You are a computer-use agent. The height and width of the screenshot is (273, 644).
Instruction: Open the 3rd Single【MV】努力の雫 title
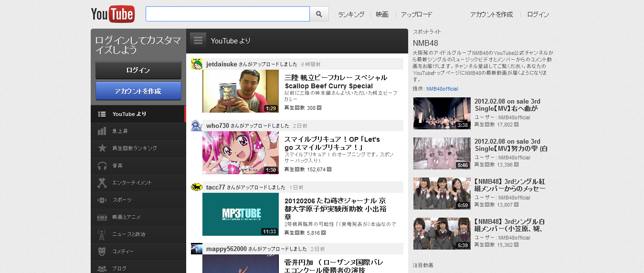pos(511,145)
